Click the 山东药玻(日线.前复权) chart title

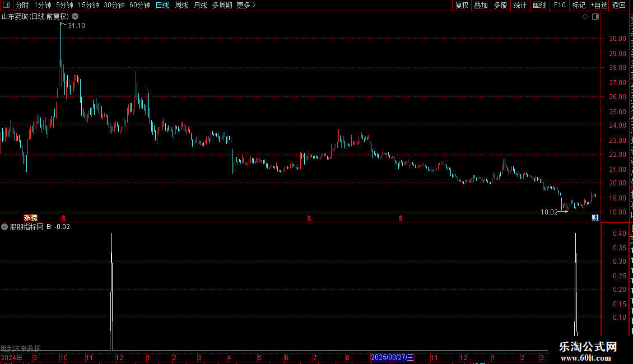pos(35,17)
